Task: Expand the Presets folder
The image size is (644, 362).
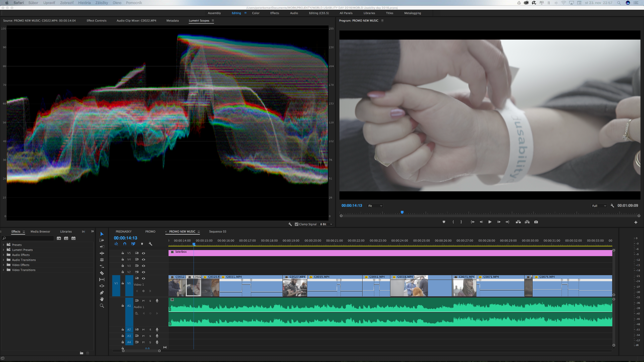Action: click(x=3, y=245)
